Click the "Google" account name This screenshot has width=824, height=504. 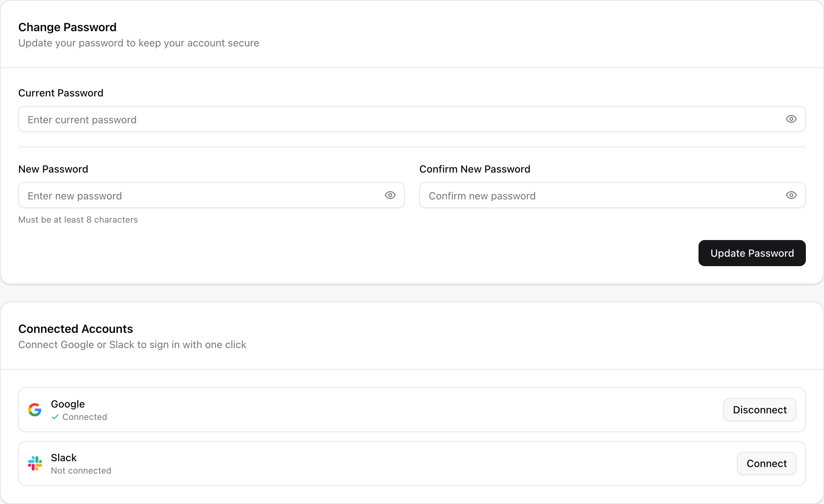tap(68, 404)
